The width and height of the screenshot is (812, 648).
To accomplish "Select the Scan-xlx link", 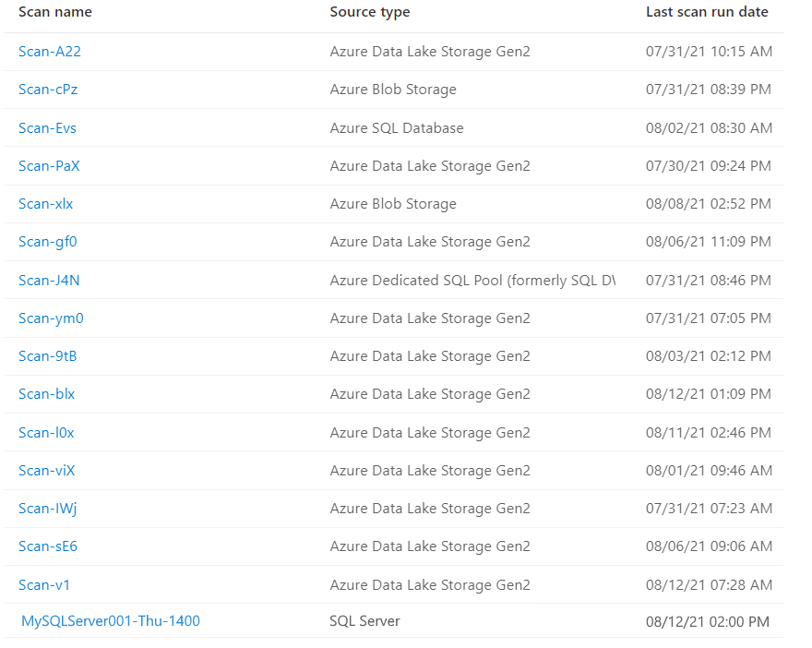I will [45, 204].
